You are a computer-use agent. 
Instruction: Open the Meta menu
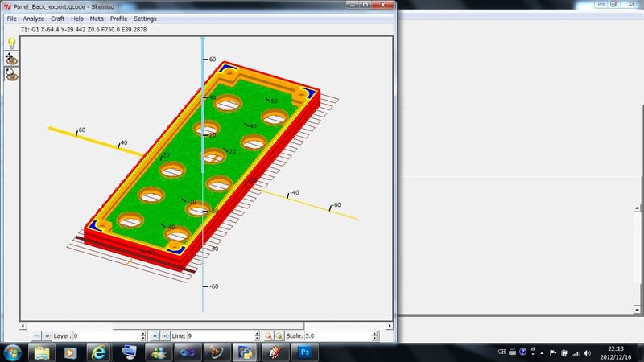pyautogui.click(x=97, y=19)
